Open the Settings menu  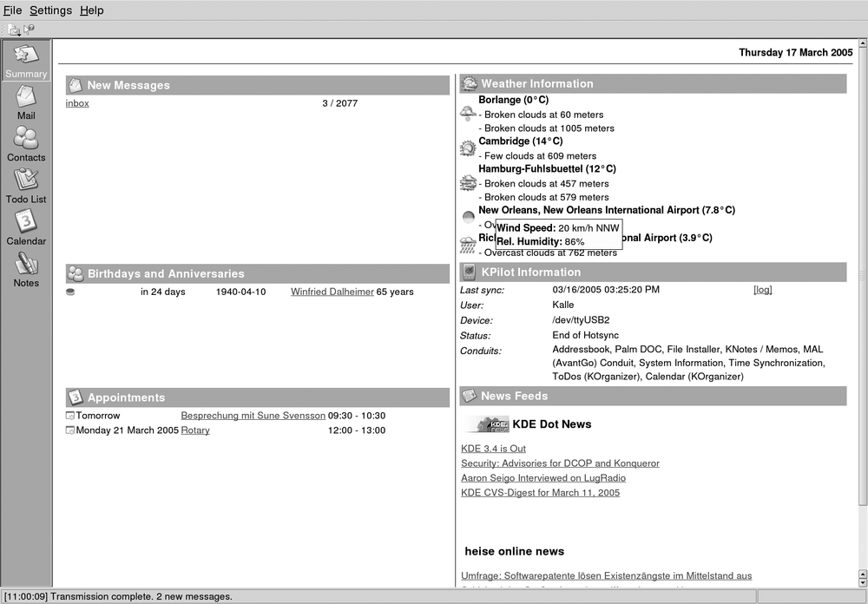coord(50,10)
